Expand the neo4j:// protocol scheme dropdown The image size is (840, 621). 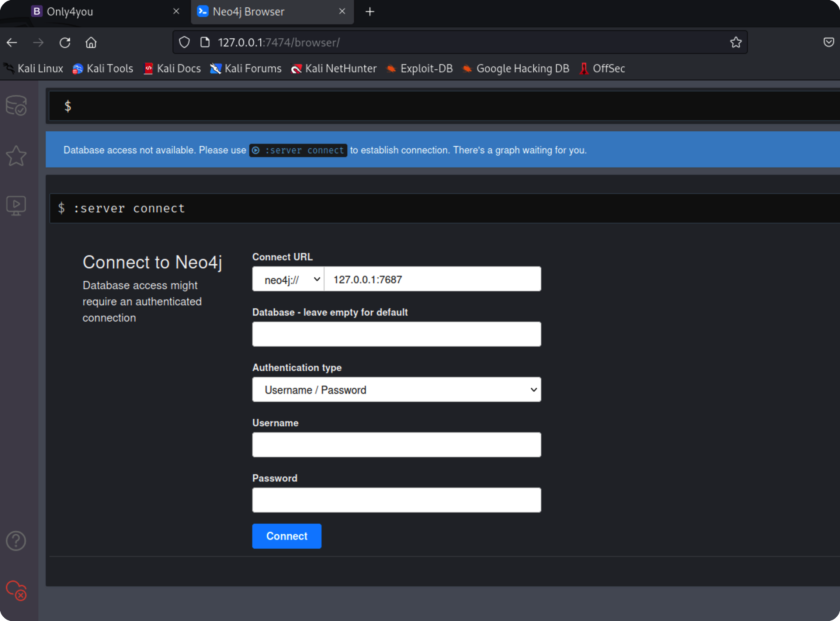288,279
